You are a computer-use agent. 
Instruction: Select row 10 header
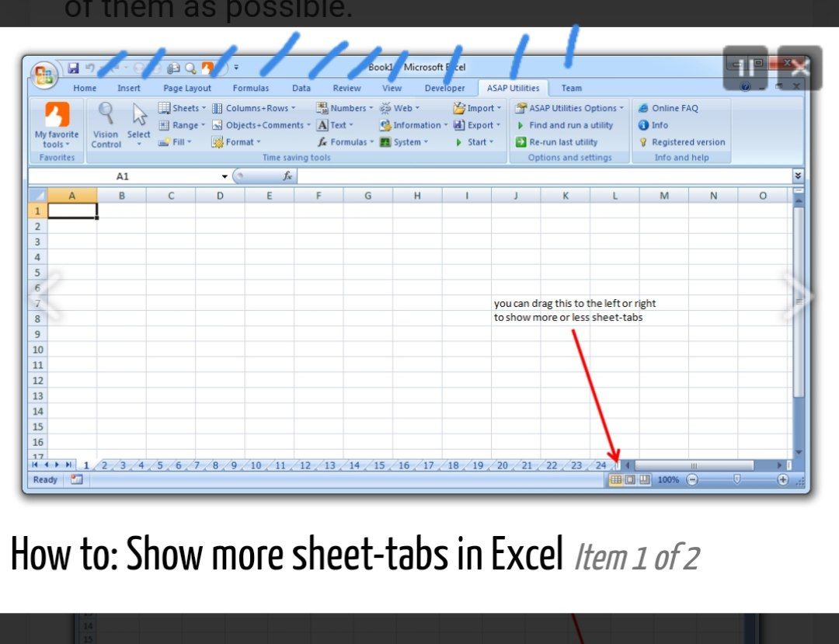coord(37,350)
